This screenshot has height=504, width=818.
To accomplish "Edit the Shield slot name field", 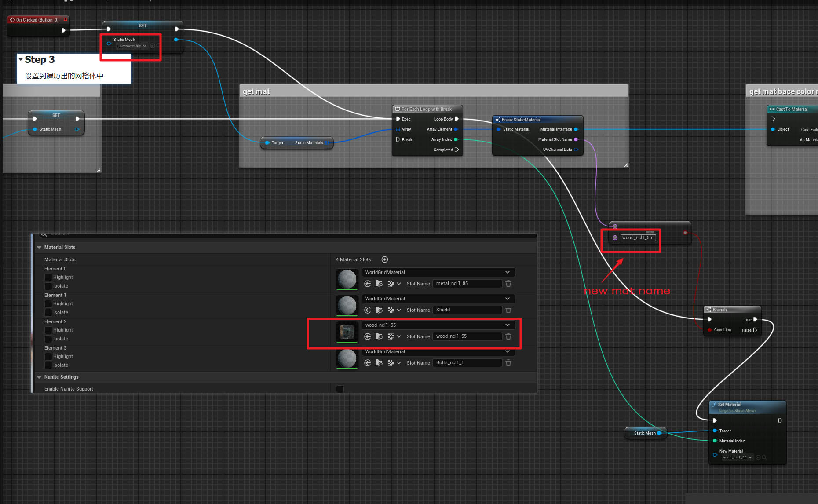I will [x=467, y=310].
